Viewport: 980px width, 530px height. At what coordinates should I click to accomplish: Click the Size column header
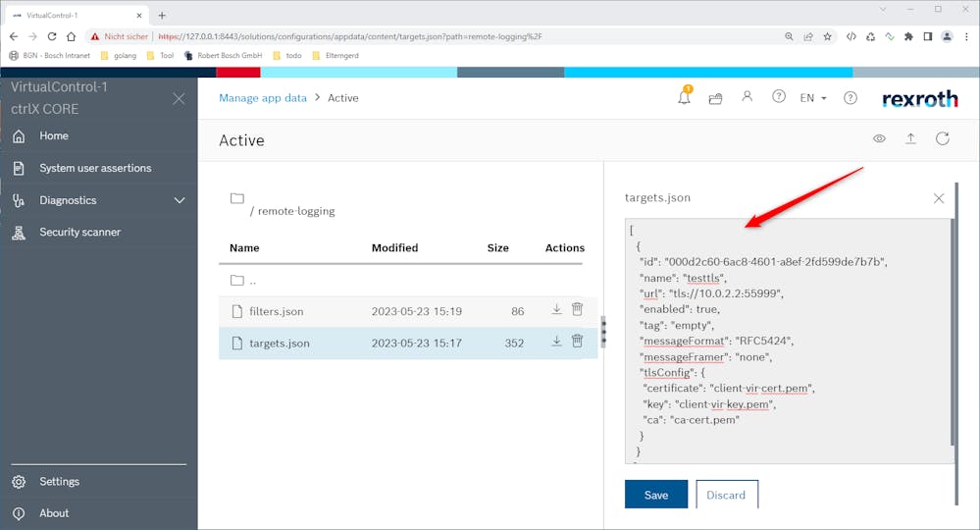point(498,247)
